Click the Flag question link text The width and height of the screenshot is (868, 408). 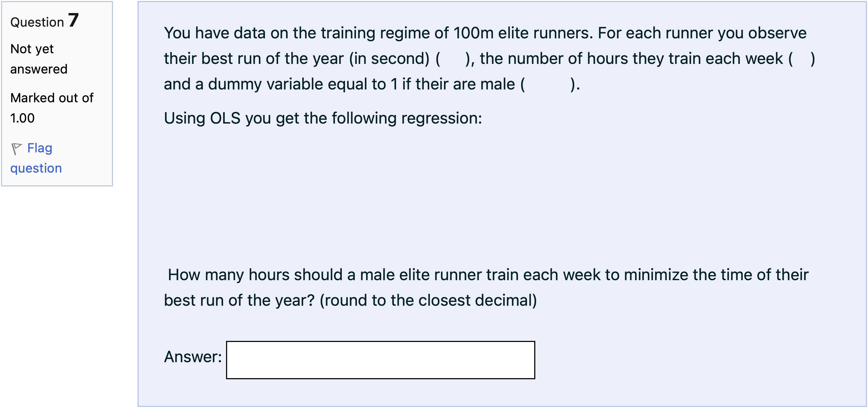pos(40,148)
